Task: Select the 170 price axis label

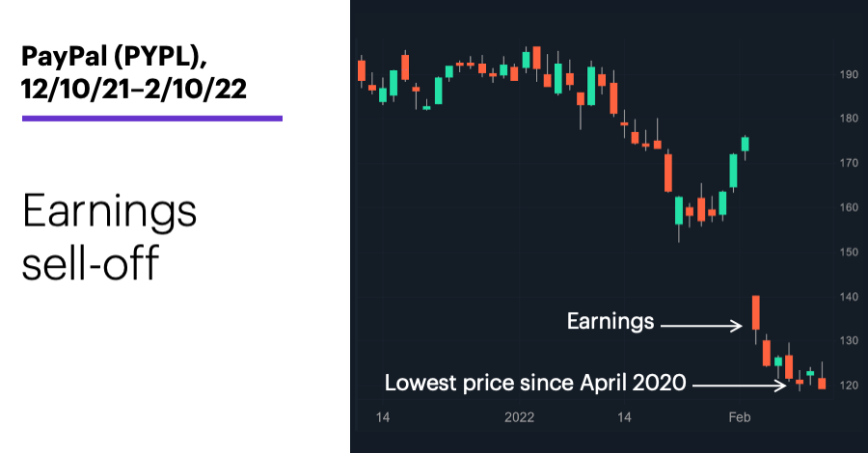Action: pos(849,163)
